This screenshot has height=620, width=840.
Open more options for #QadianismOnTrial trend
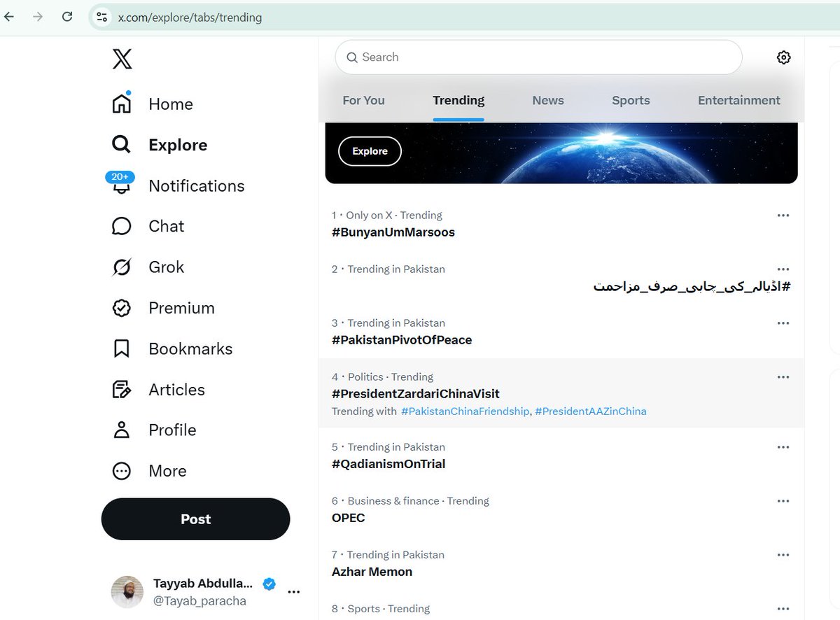pyautogui.click(x=783, y=447)
